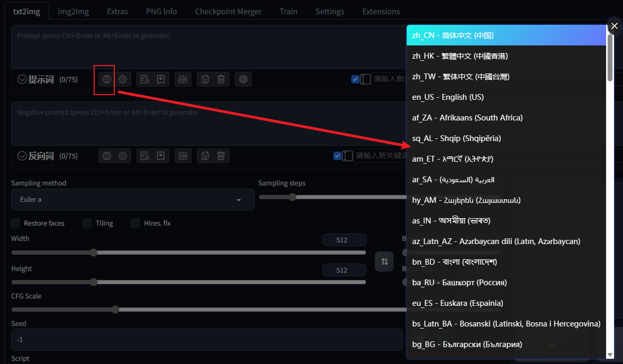
Task: Open prompt history icon in 提示词 row
Action: click(144, 79)
